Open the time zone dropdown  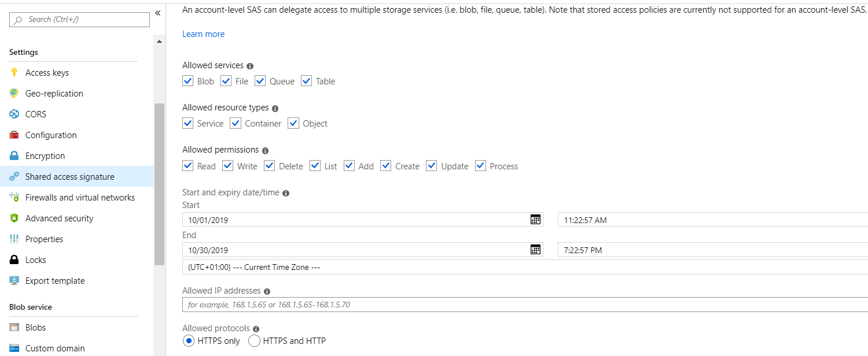click(524, 267)
